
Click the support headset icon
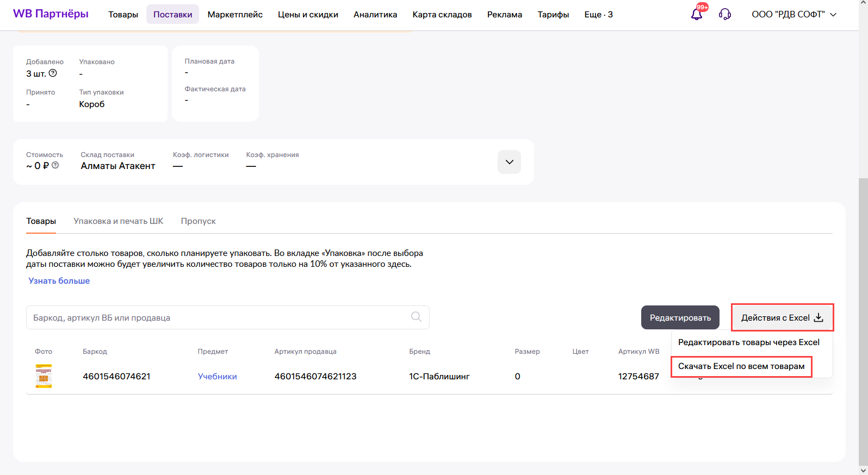(x=724, y=15)
